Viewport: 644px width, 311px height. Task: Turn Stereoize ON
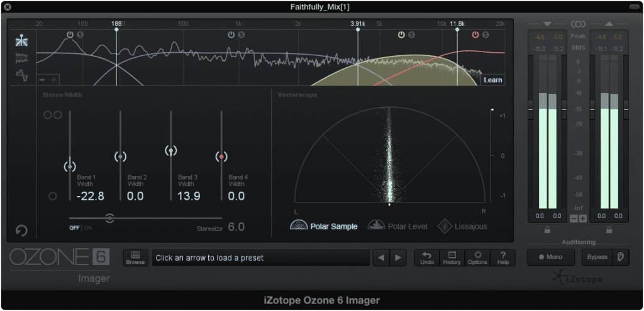coord(88,228)
